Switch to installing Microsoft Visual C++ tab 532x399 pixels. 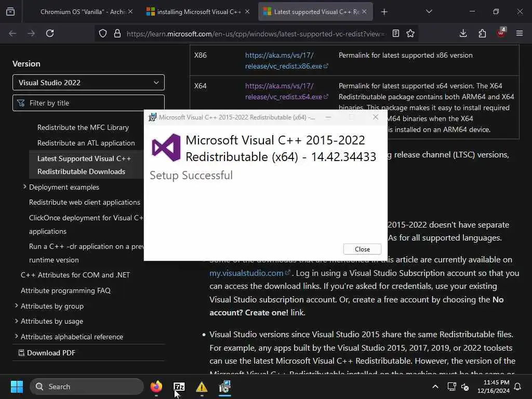pos(199,12)
